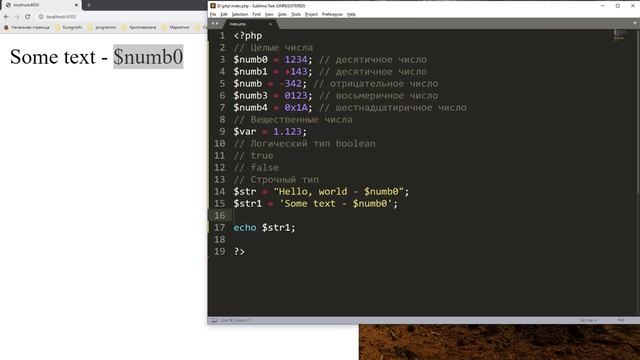640x360 pixels.
Task: Open the Tab Size selector in status bar
Action: click(587, 321)
